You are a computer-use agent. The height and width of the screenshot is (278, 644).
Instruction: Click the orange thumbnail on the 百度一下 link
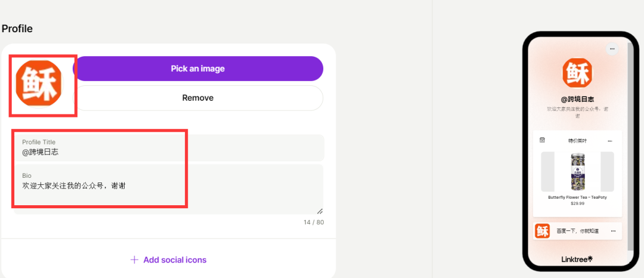pos(542,231)
